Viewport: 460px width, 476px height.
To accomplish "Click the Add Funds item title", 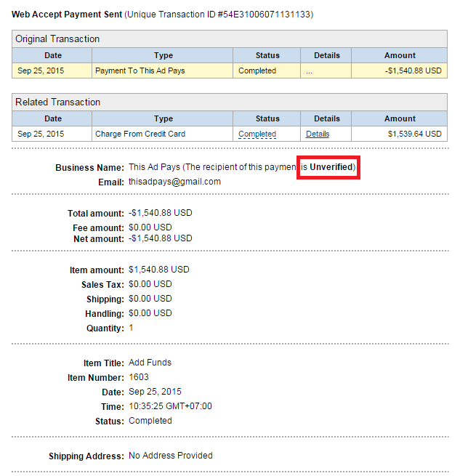I will click(150, 363).
